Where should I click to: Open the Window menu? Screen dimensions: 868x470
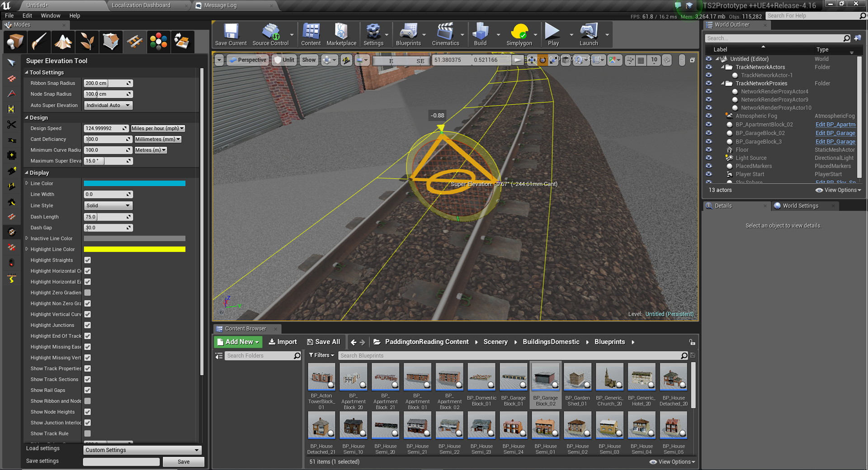tap(50, 15)
